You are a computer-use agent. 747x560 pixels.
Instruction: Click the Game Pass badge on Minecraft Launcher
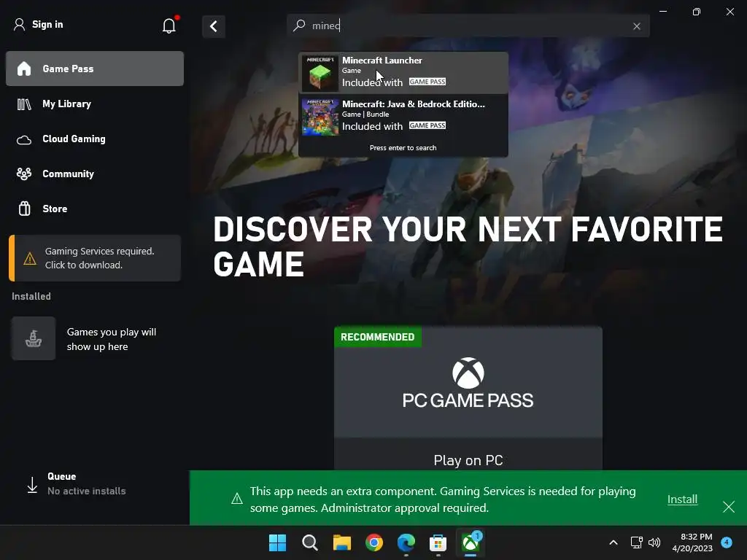pos(427,82)
